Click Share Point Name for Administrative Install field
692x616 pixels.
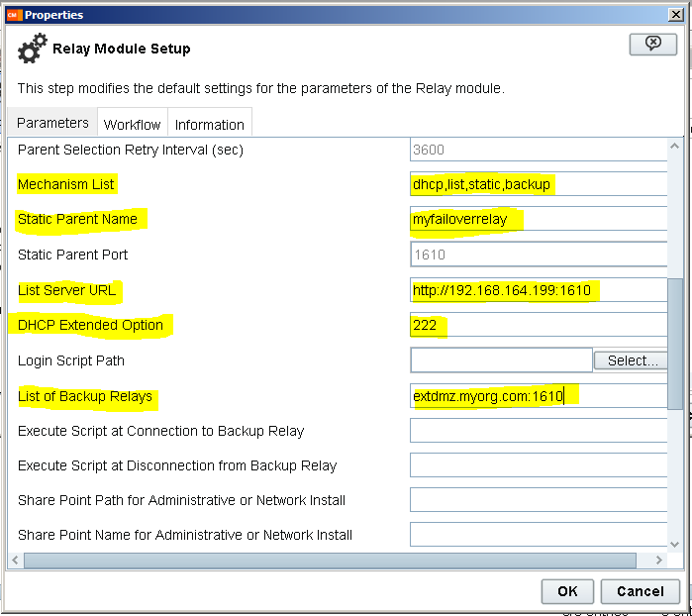539,535
